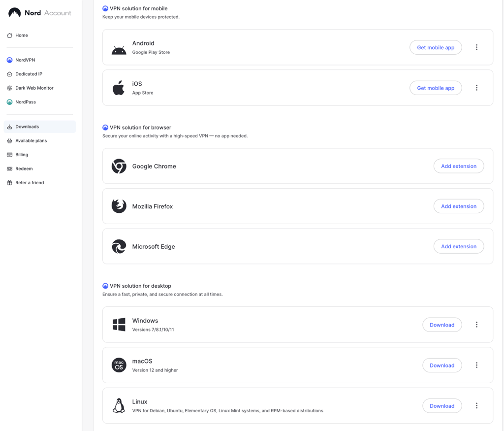Open more options menu for iOS
Image resolution: width=504 pixels, height=431 pixels.
pos(476,88)
